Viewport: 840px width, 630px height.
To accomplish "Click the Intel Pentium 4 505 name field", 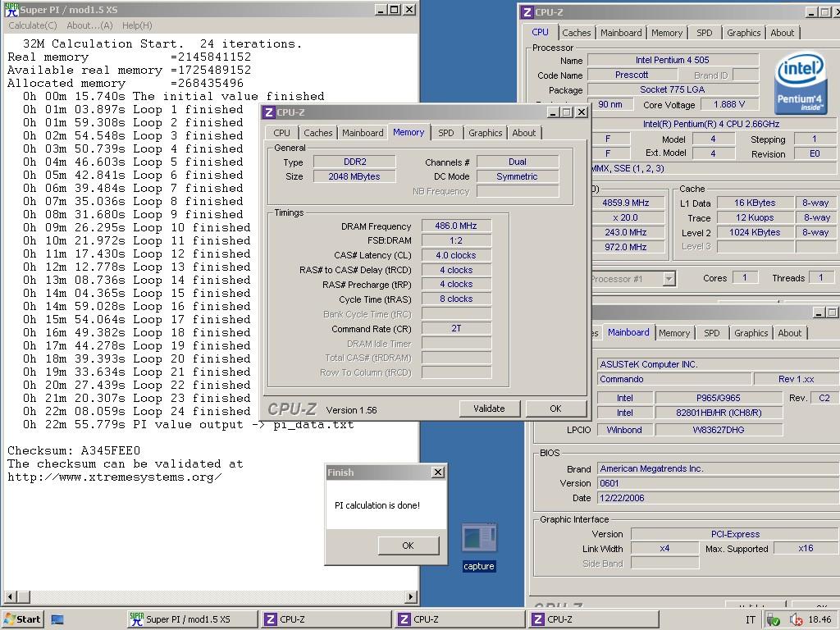I will pyautogui.click(x=673, y=60).
